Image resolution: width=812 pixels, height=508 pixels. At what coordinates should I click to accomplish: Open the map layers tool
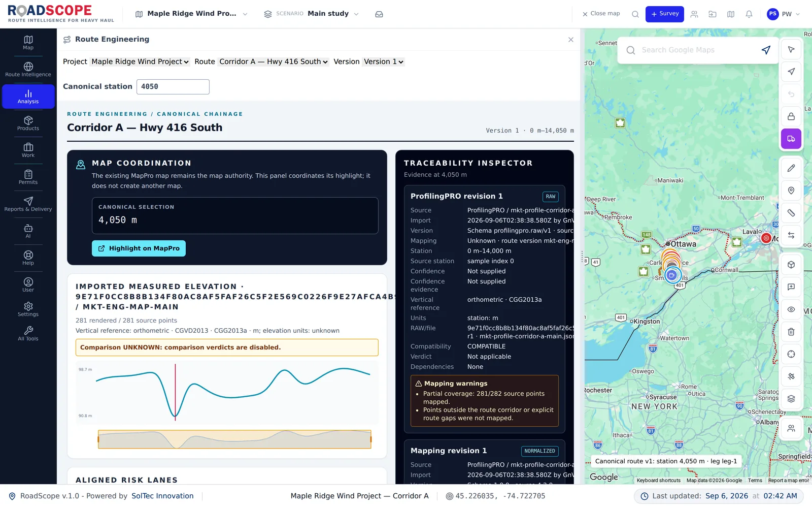791,399
